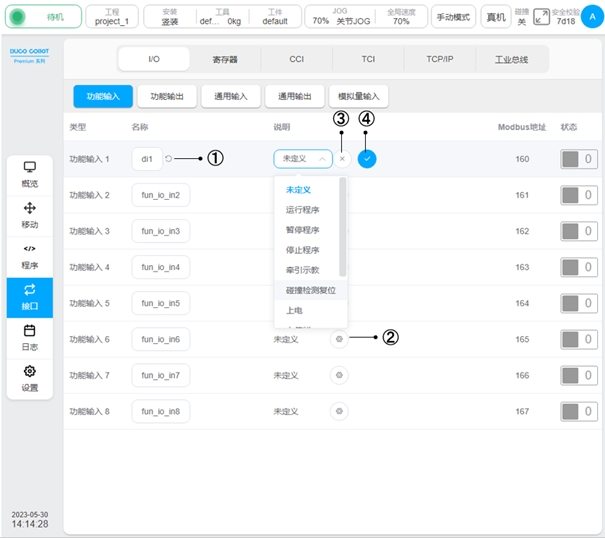This screenshot has height=538, width=605.
Task: Cancel editing with the x icon
Action: 342,158
